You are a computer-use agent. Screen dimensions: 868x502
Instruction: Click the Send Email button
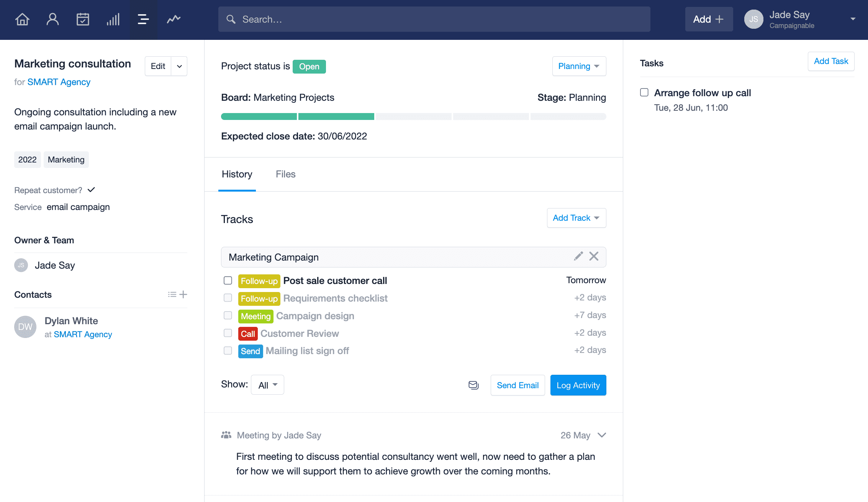[x=518, y=385]
